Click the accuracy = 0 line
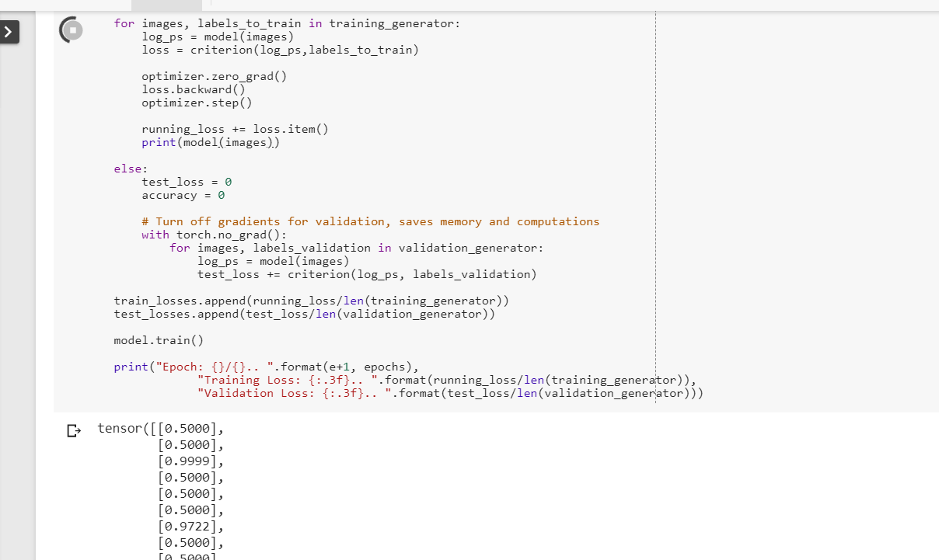 pos(183,195)
